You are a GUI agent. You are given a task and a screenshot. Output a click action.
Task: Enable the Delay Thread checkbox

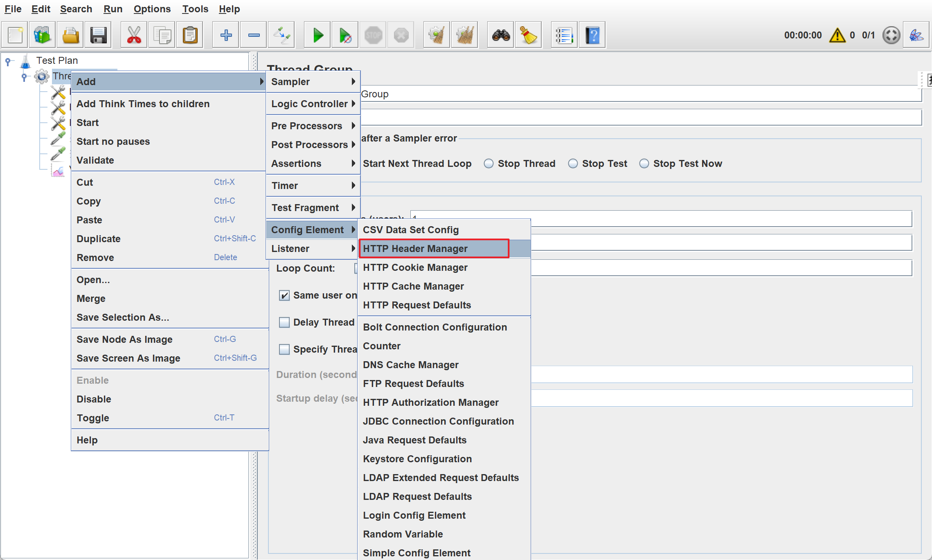(x=284, y=322)
